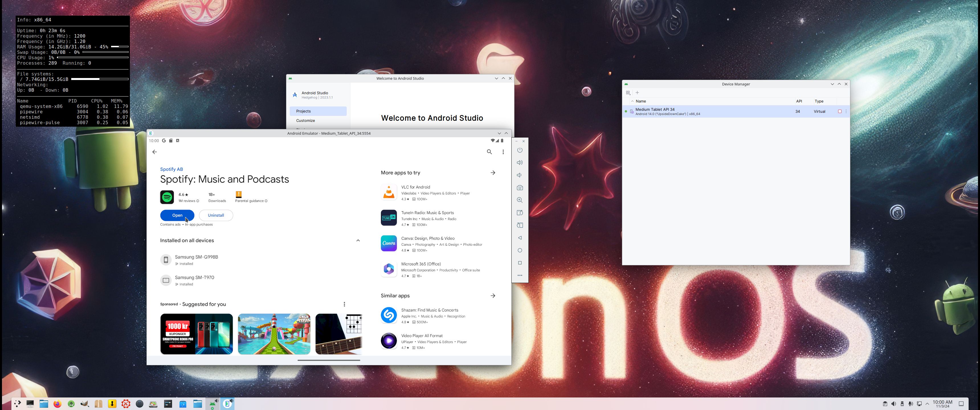This screenshot has width=980, height=410.
Task: Take an emulator screenshot with the camera icon
Action: [x=520, y=188]
